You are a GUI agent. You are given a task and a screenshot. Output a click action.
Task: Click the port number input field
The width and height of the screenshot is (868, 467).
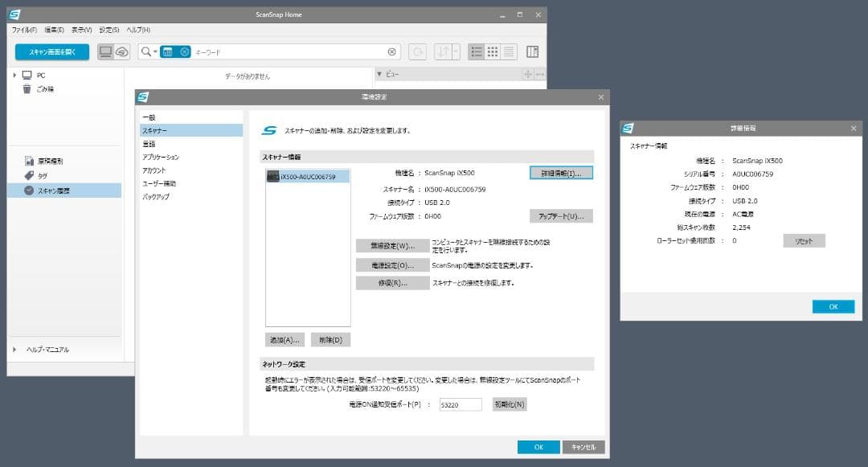coord(460,404)
